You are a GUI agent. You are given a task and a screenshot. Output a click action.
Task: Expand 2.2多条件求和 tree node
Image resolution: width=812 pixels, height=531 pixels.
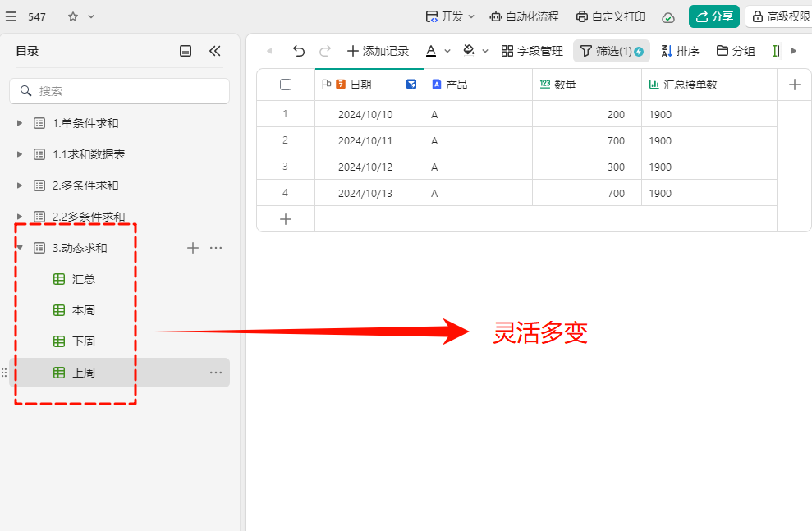(x=19, y=217)
